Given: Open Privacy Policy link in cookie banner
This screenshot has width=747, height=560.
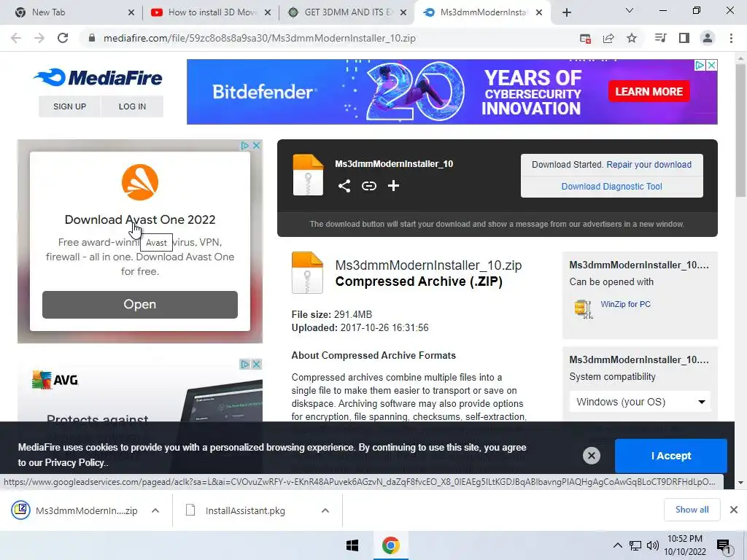Looking at the screenshot, I should click(x=75, y=462).
